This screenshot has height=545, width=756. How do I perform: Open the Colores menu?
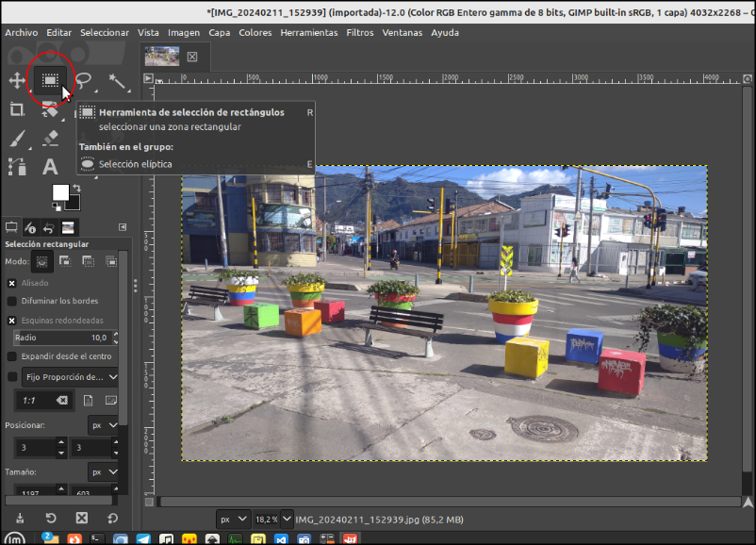coord(255,33)
